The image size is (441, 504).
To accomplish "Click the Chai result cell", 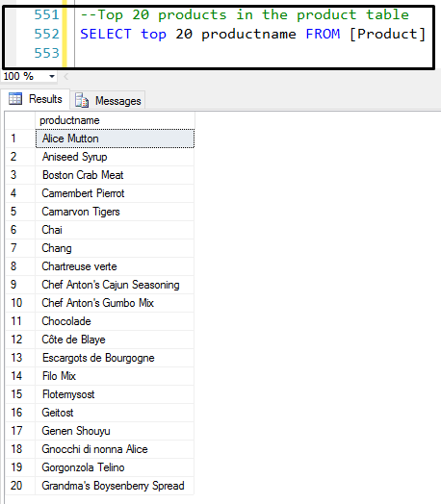I will point(115,230).
